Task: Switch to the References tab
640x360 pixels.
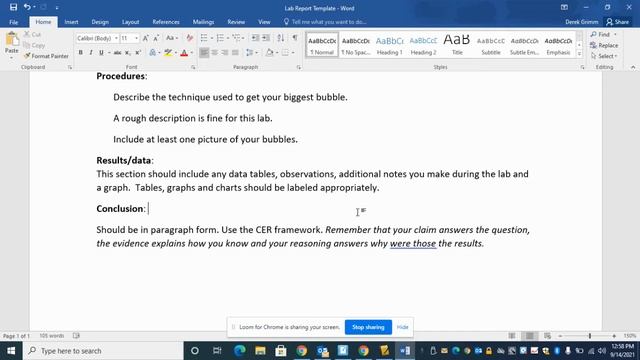Action: (166, 22)
